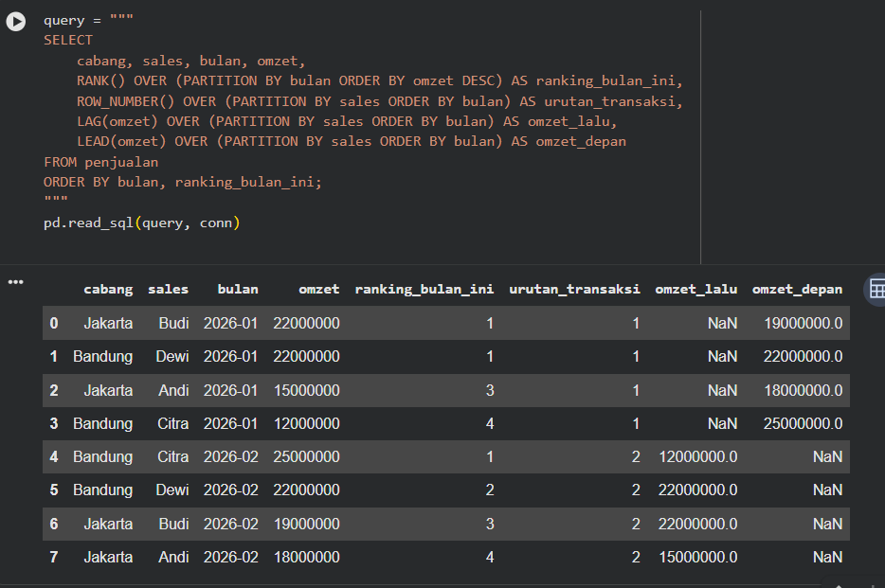Place cursor on the ROW_NUMBER() code line

point(379,101)
